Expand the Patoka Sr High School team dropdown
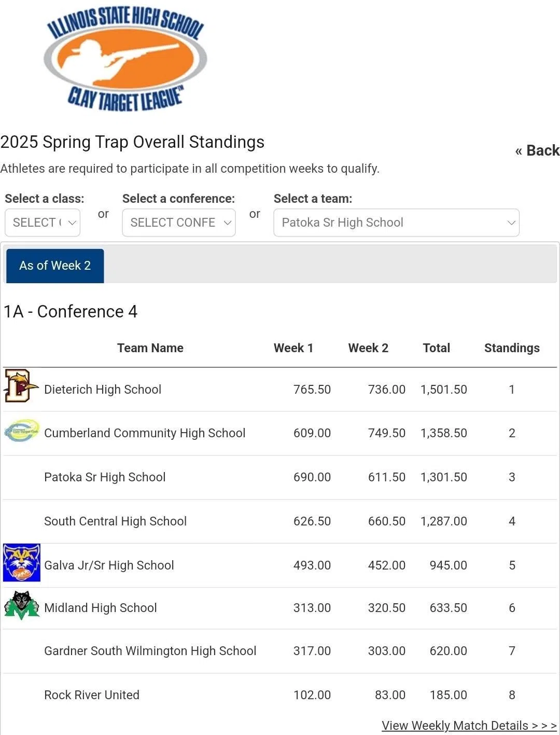This screenshot has height=735, width=560. click(396, 223)
